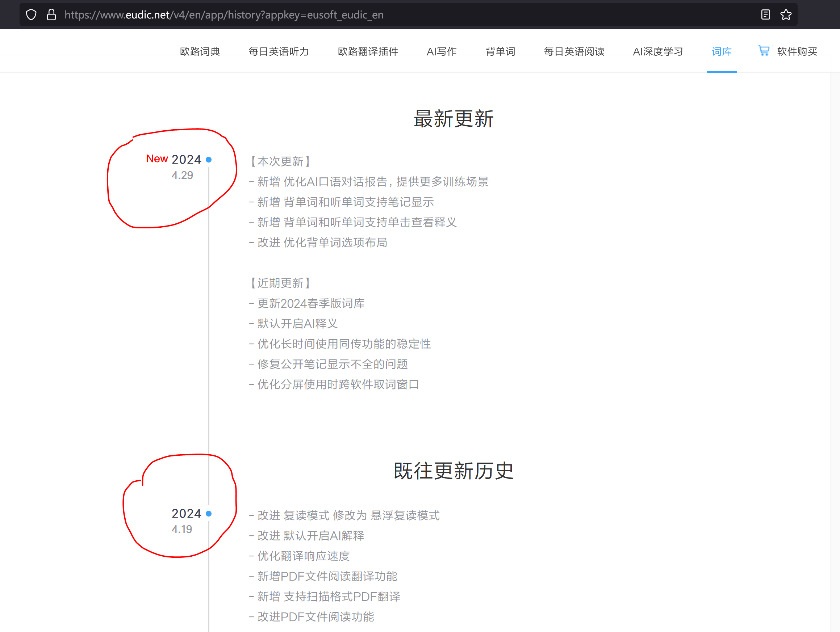Open 每日英语听力 navigation item
The width and height of the screenshot is (840, 632).
tap(279, 51)
